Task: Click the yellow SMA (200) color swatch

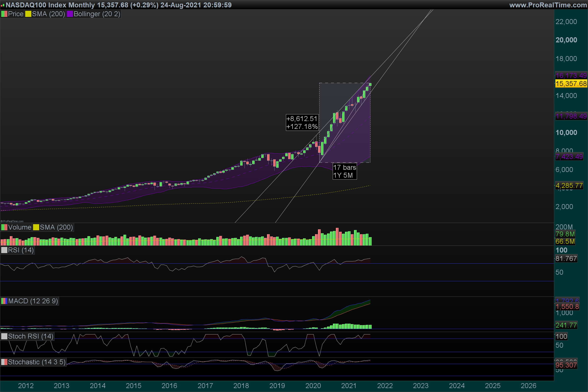Action: (x=28, y=14)
